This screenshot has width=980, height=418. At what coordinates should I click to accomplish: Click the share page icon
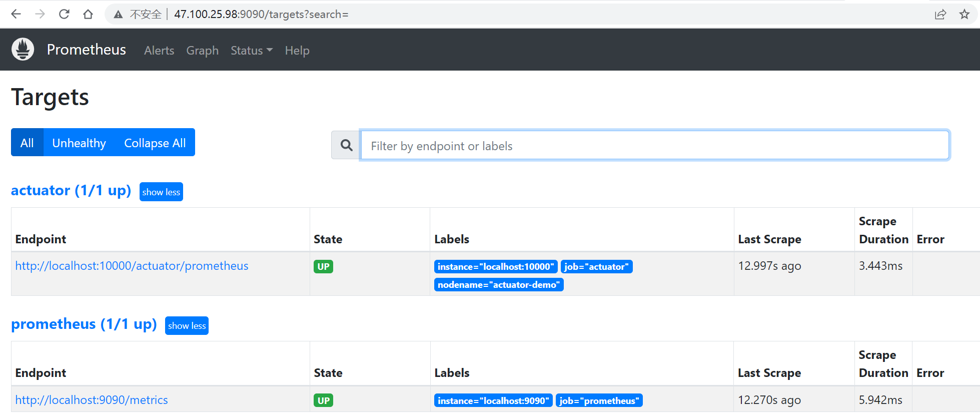pos(940,14)
